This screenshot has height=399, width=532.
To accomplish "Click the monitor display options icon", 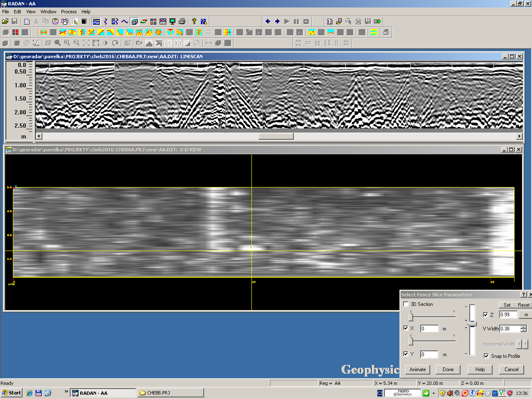I will [x=172, y=22].
